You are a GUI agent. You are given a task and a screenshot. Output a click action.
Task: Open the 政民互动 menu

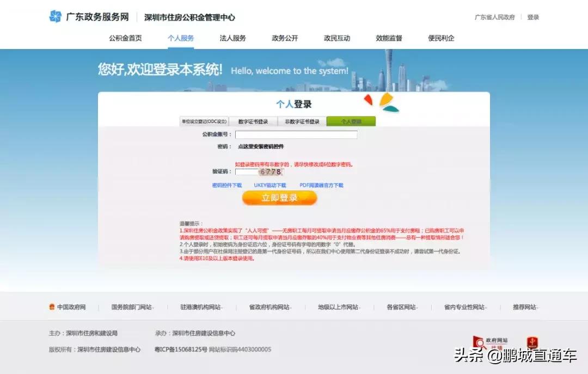coord(337,38)
